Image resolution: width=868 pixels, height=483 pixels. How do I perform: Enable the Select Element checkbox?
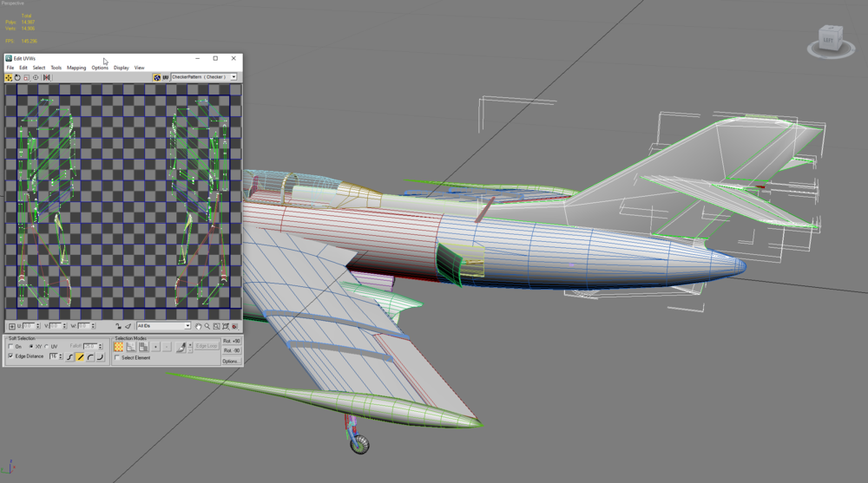tap(117, 358)
